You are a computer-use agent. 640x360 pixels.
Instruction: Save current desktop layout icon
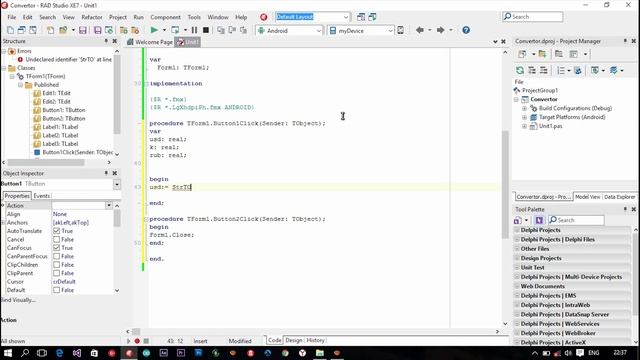(x=361, y=17)
